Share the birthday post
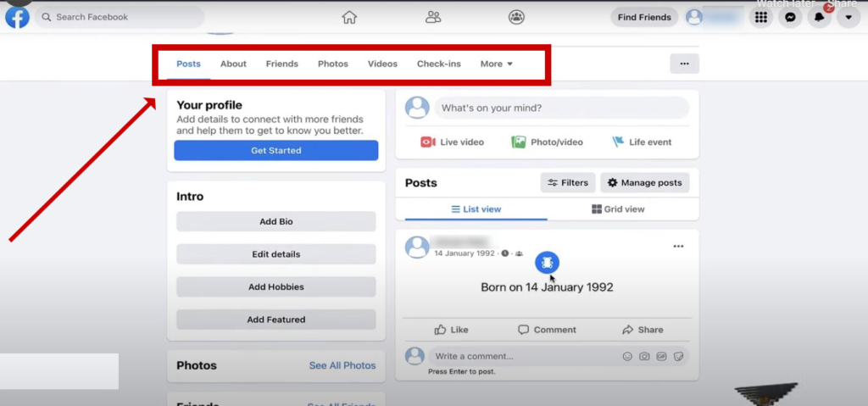This screenshot has width=868, height=406. [643, 330]
